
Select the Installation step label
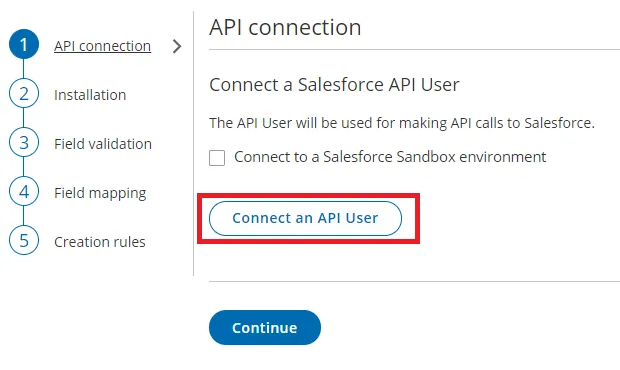(90, 95)
